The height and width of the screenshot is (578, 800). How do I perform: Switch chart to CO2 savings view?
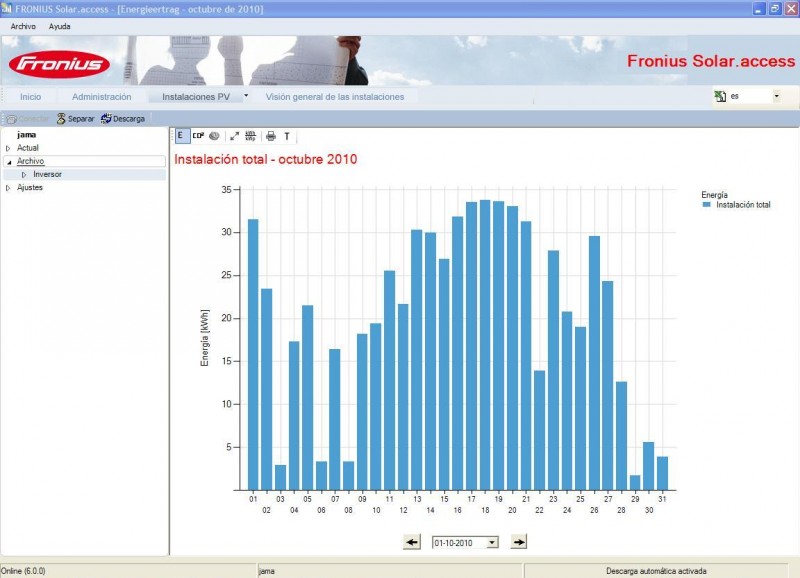tap(198, 136)
